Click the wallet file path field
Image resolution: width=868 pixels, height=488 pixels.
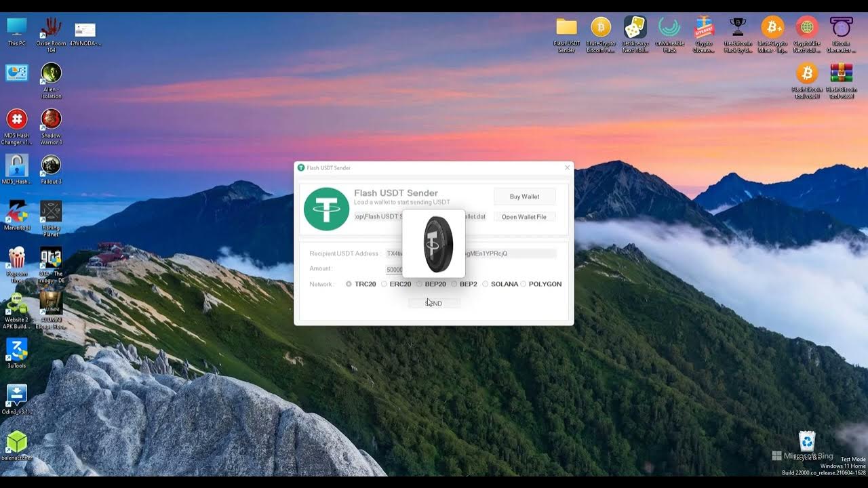coord(420,217)
